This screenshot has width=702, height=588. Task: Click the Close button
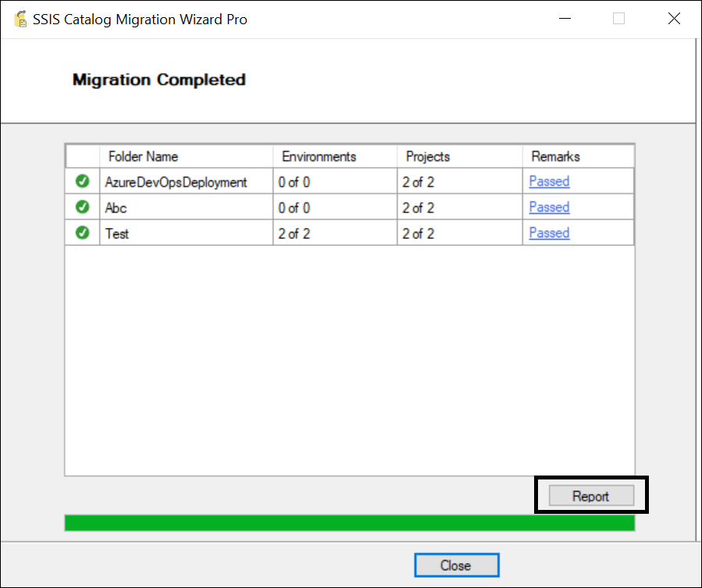coord(457,565)
